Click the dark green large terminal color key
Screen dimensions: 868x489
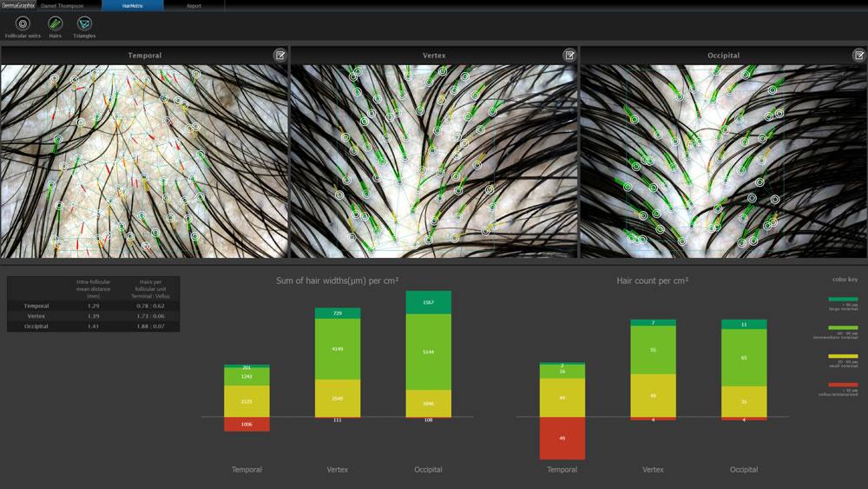[x=843, y=299]
